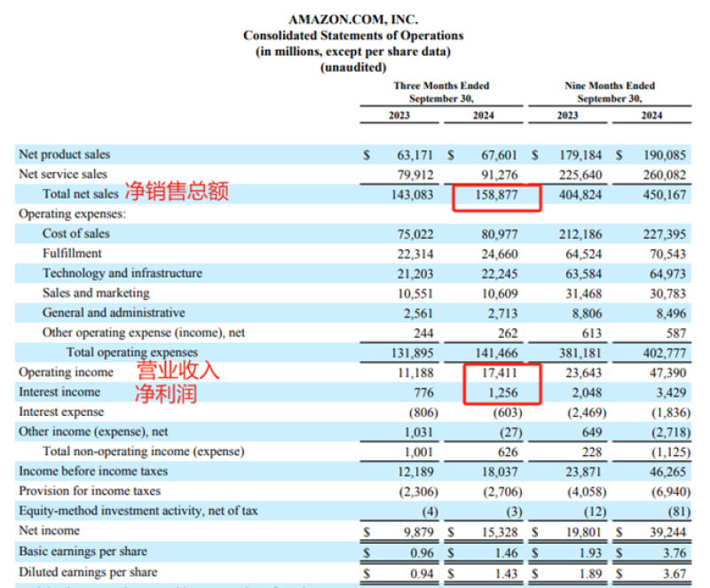
Task: Click the AMAZON.COM, INC. title
Action: coord(353,19)
